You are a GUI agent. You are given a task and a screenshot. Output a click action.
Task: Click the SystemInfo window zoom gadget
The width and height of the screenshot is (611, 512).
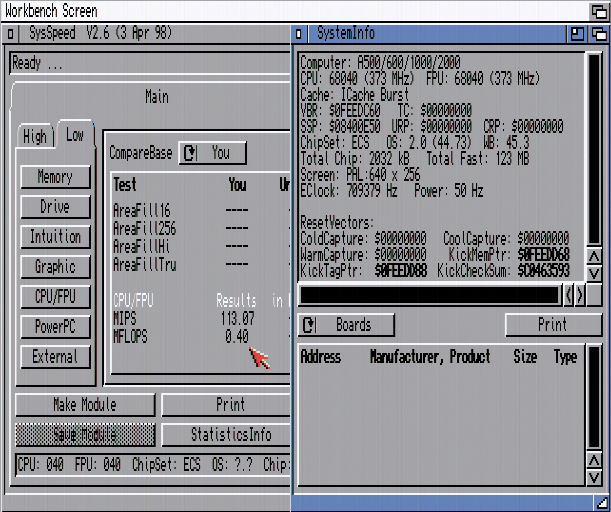tap(577, 34)
